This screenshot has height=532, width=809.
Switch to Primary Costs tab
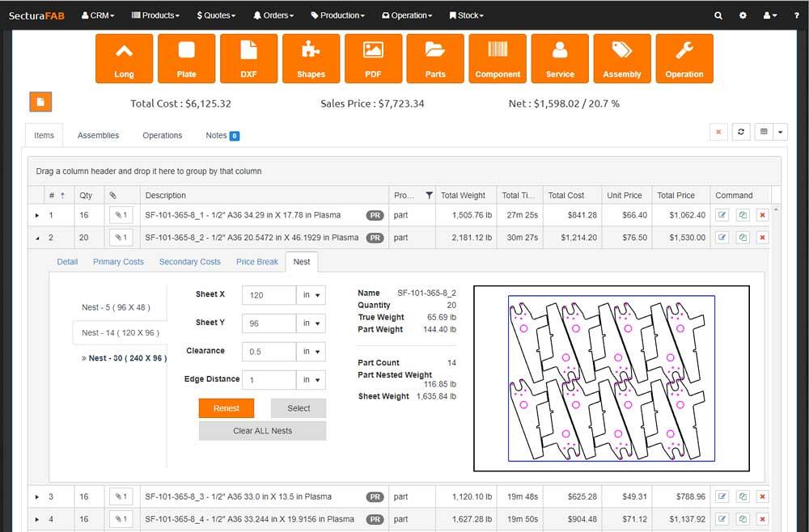(118, 262)
